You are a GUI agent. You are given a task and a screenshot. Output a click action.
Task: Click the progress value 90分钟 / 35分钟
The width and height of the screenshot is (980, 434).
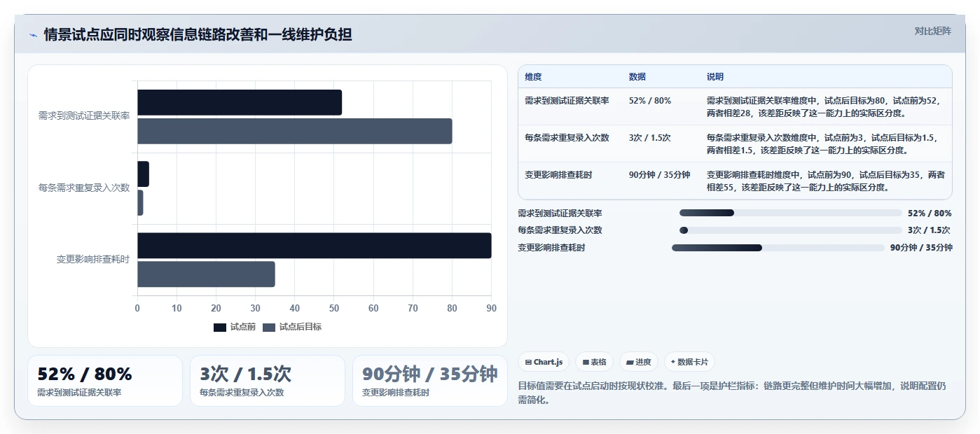[921, 248]
